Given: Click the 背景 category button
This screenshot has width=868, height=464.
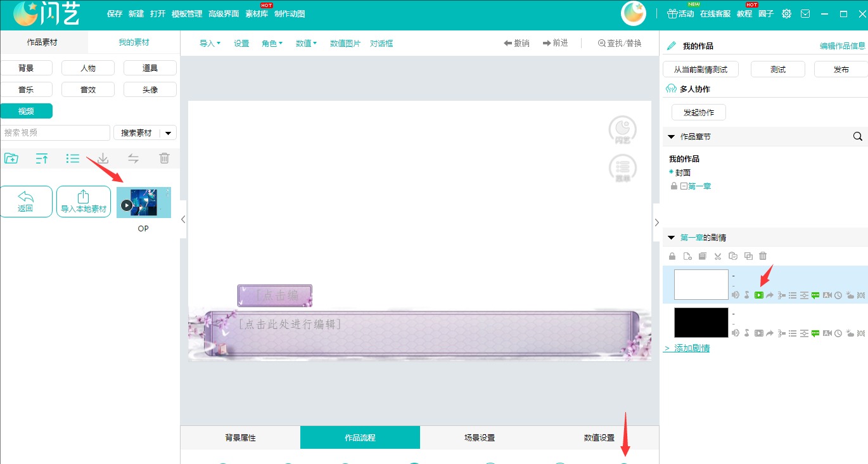Looking at the screenshot, I should 26,68.
